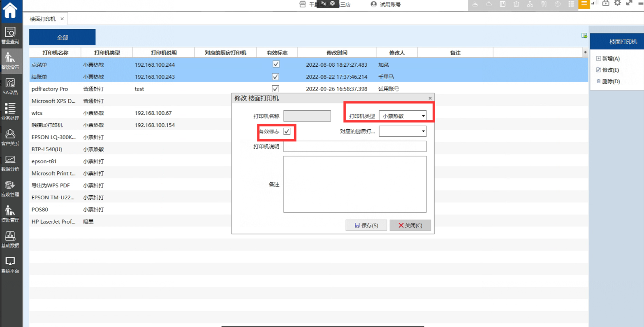Image resolution: width=644 pixels, height=327 pixels.
Task: Uncheck 有效标志 for the 点菜单 row
Action: click(x=276, y=65)
